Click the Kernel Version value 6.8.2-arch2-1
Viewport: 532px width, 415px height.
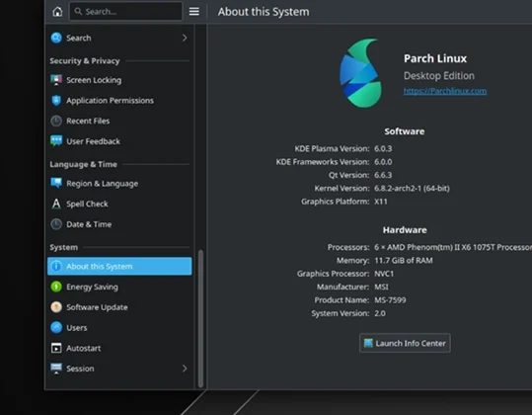click(x=412, y=189)
